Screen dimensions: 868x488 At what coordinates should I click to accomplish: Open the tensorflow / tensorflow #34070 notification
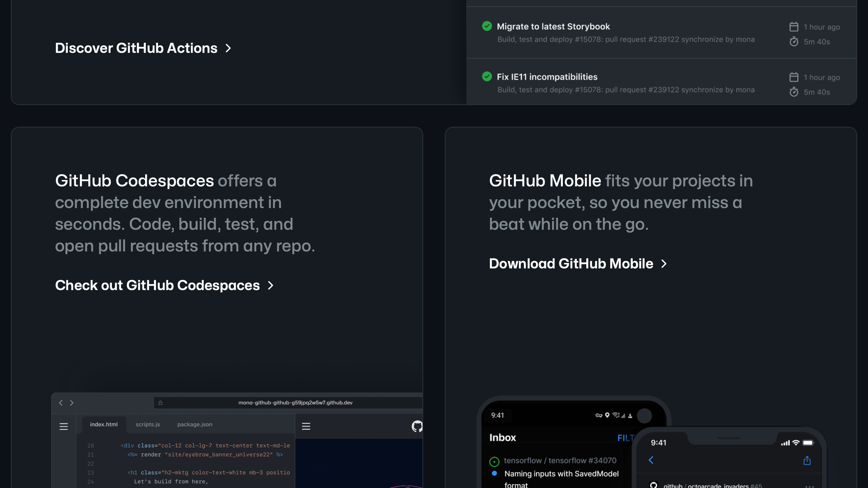[560, 461]
